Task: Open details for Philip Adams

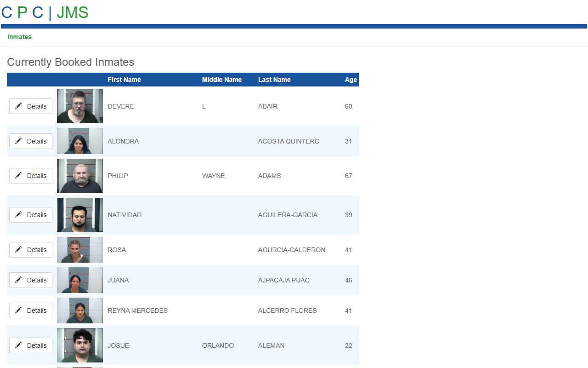Action: (x=31, y=176)
